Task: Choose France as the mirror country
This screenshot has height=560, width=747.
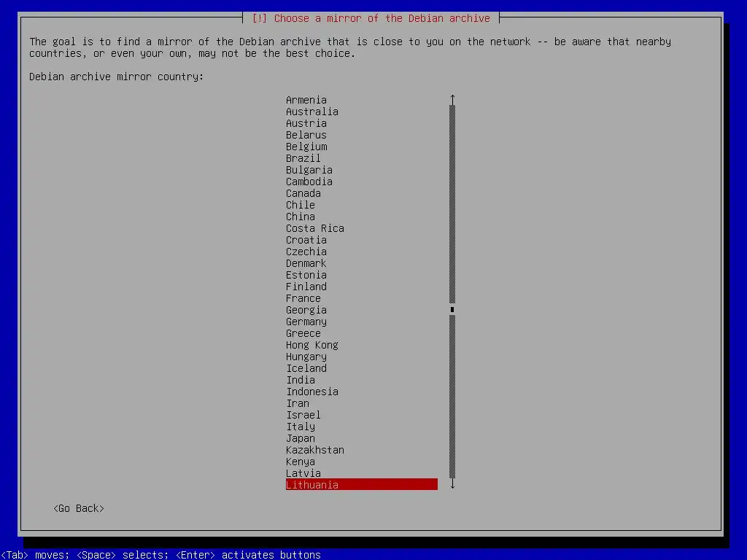Action: click(x=303, y=298)
